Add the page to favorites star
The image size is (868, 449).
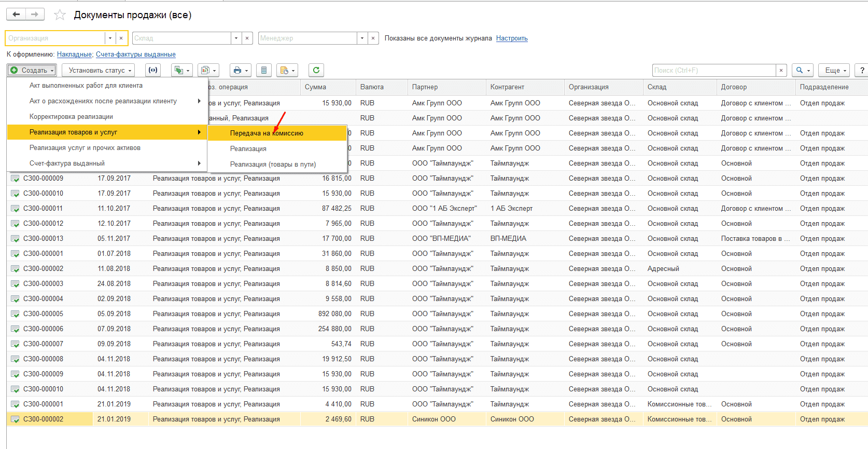(x=60, y=15)
